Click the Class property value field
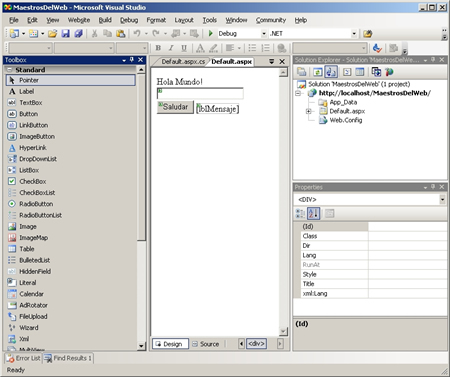The height and width of the screenshot is (377, 450). coord(407,236)
